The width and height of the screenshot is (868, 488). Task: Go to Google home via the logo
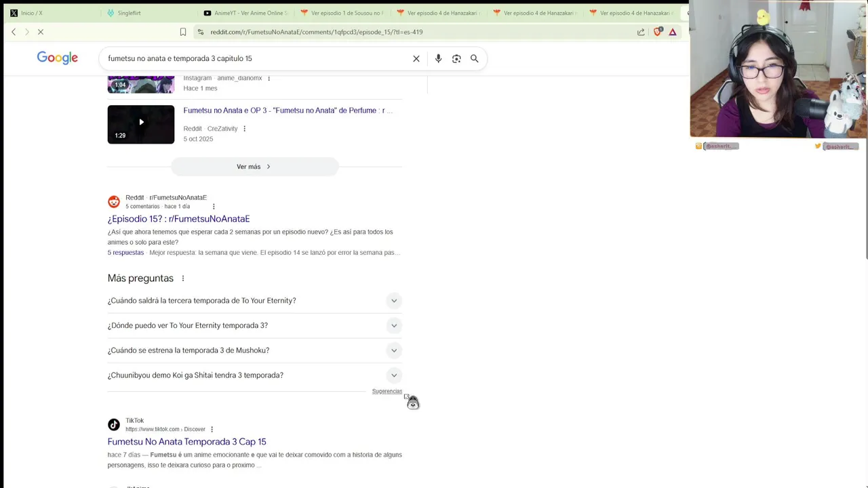(58, 58)
